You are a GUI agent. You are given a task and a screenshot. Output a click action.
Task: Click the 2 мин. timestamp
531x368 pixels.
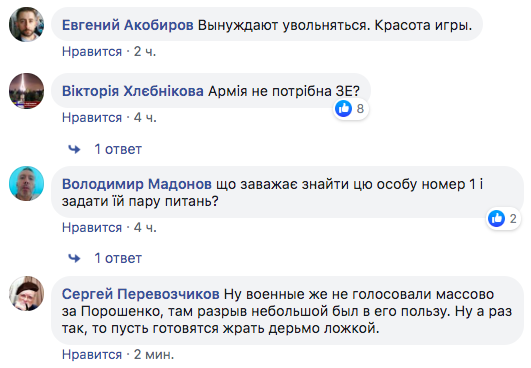click(x=154, y=354)
